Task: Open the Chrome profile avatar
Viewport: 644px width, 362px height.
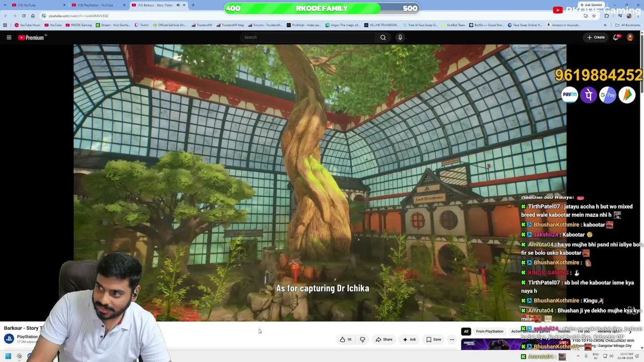Action: pyautogui.click(x=629, y=16)
